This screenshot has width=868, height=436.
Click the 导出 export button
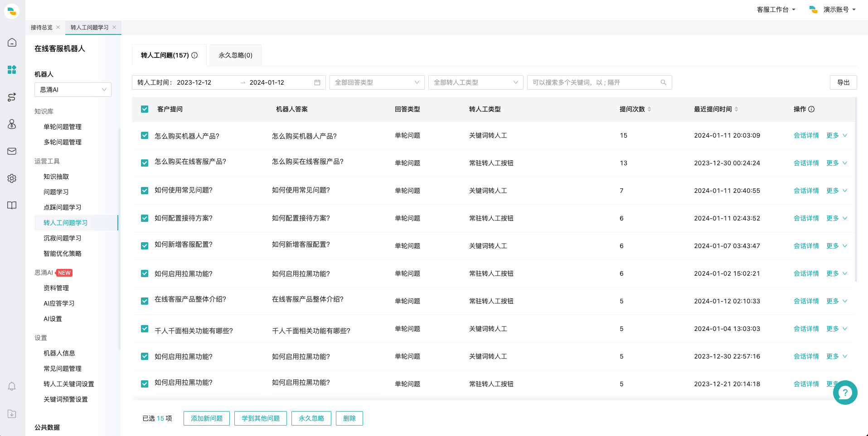[844, 82]
